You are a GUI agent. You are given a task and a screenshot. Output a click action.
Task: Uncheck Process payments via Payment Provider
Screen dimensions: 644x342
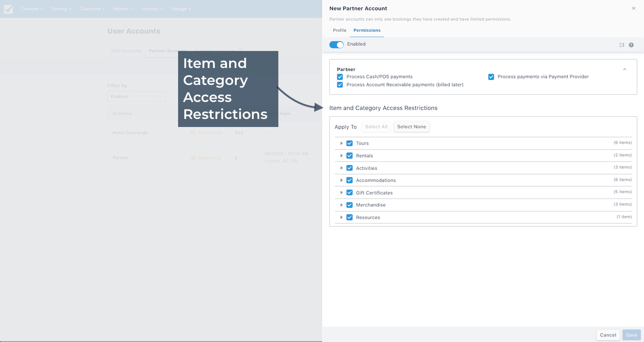pos(491,77)
